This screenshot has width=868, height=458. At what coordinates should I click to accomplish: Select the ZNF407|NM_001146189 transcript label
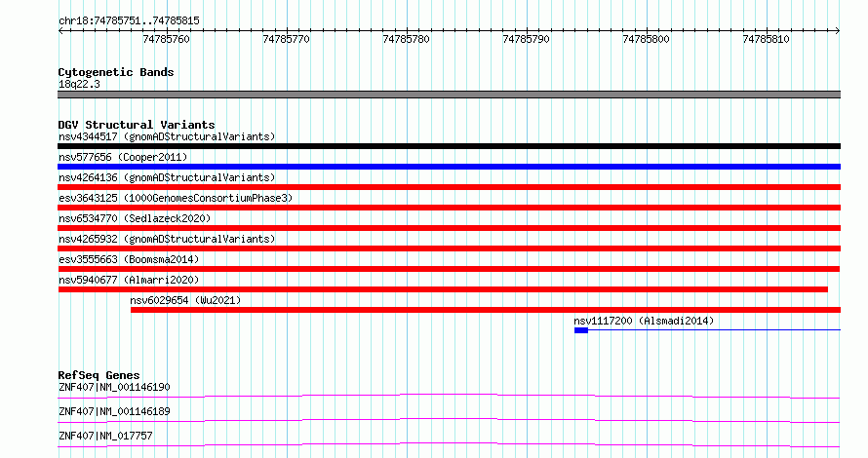point(114,411)
